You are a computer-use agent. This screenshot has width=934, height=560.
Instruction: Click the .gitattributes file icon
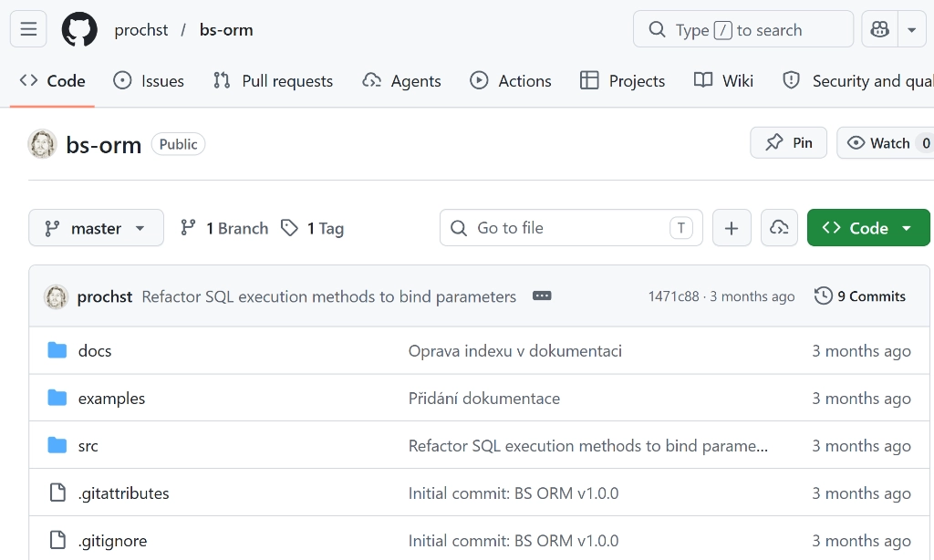pyautogui.click(x=57, y=493)
